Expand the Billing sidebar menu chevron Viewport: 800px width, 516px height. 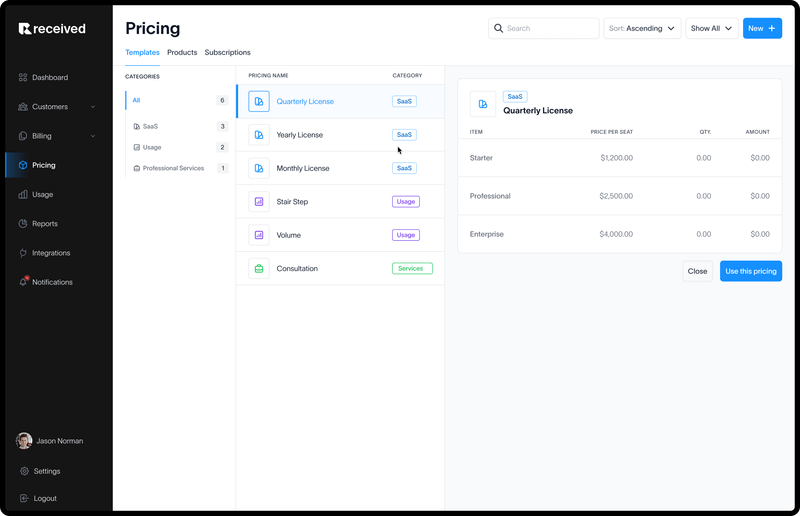coord(93,136)
